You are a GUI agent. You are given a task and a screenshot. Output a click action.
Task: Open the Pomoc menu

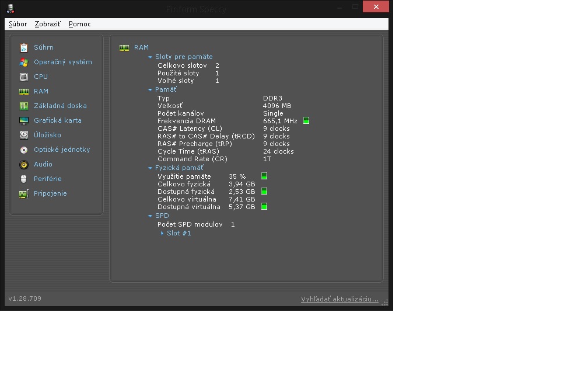coord(79,24)
